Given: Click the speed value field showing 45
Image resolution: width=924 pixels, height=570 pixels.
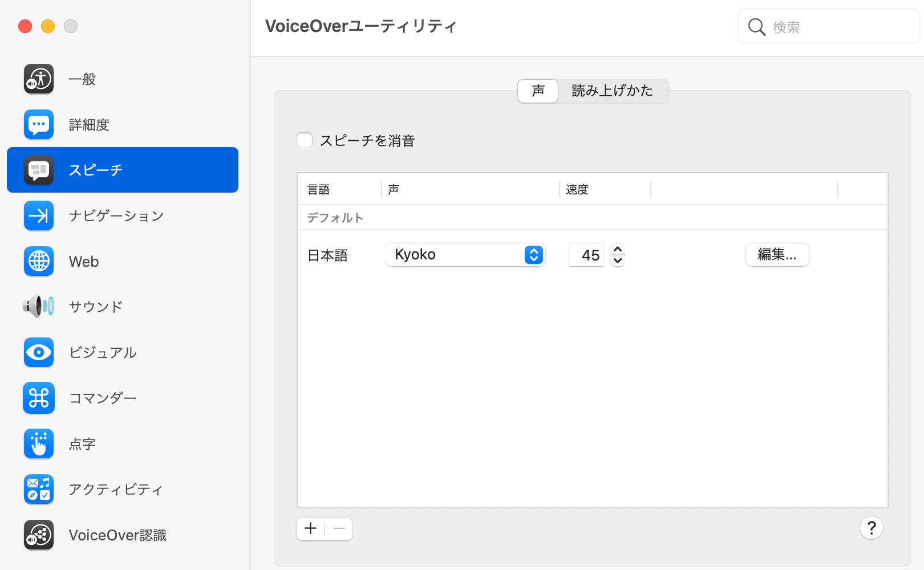Looking at the screenshot, I should click(586, 255).
